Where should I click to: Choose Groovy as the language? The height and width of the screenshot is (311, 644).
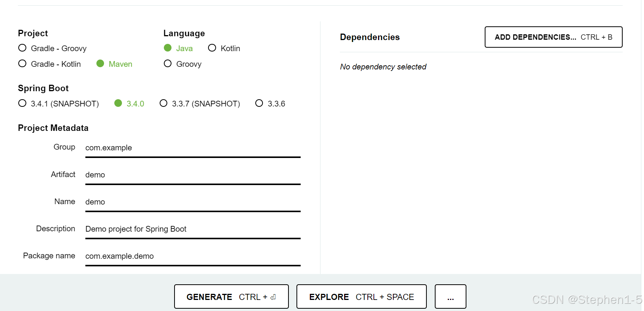[x=183, y=64]
